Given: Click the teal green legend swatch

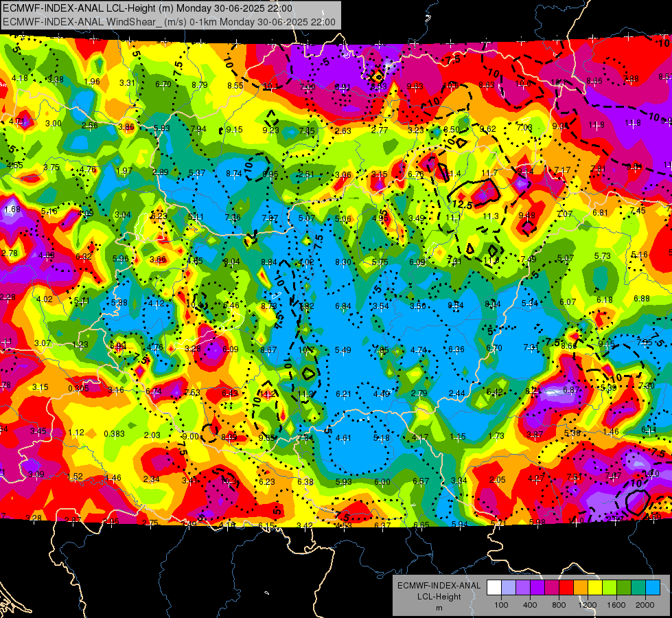Looking at the screenshot, I should 638,588.
